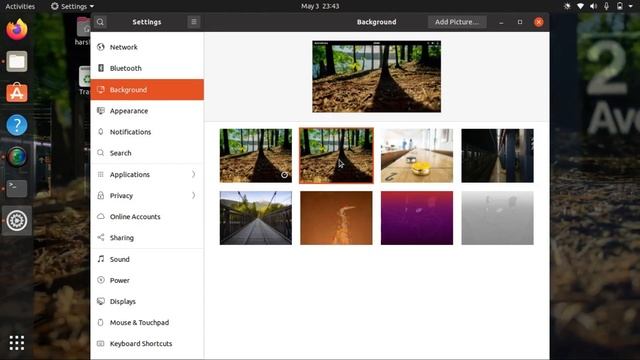Click the Wi-Fi indicator in top bar
Viewport: 640px width, 360px height.
tap(580, 6)
